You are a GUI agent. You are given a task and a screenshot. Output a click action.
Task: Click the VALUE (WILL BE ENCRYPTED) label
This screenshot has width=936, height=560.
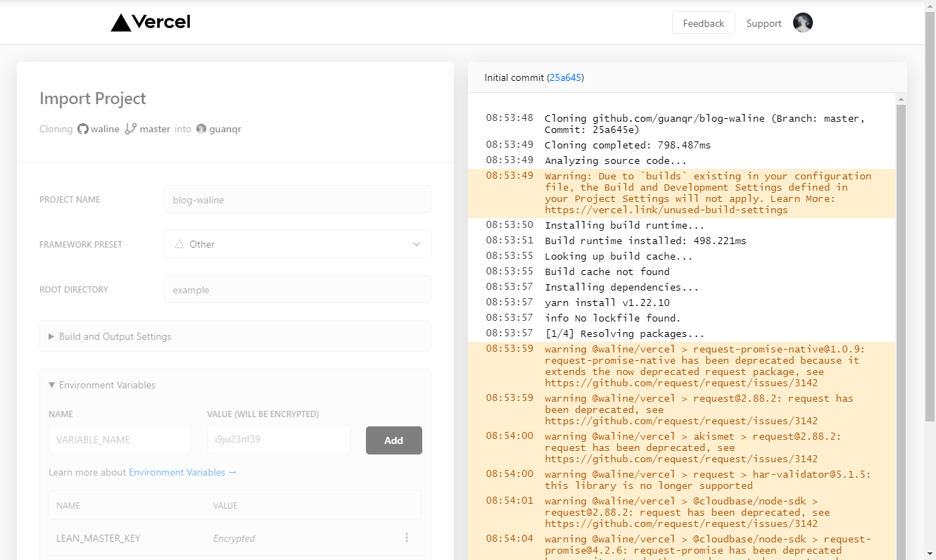tap(263, 414)
